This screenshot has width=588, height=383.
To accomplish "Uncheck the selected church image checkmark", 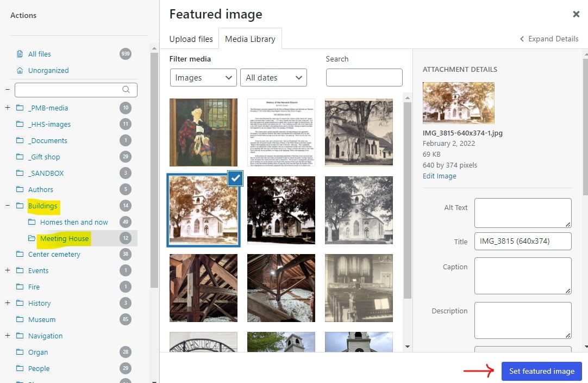I will pos(235,178).
